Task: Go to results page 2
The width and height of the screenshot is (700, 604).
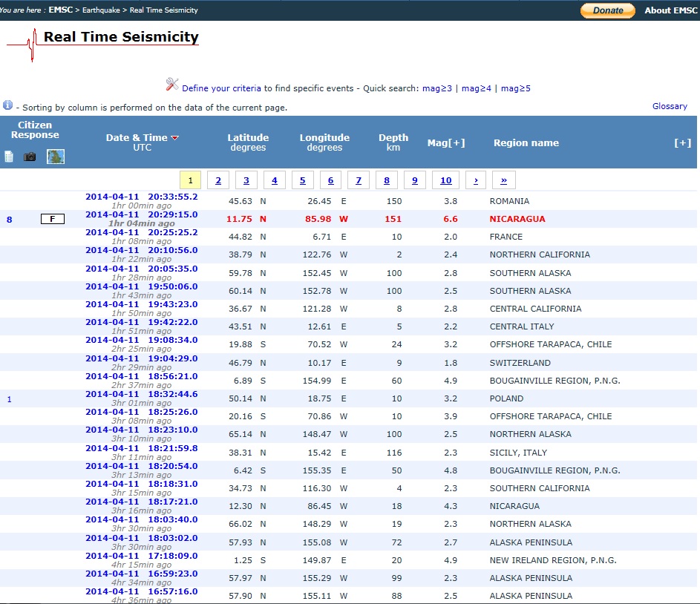Action: 218,180
